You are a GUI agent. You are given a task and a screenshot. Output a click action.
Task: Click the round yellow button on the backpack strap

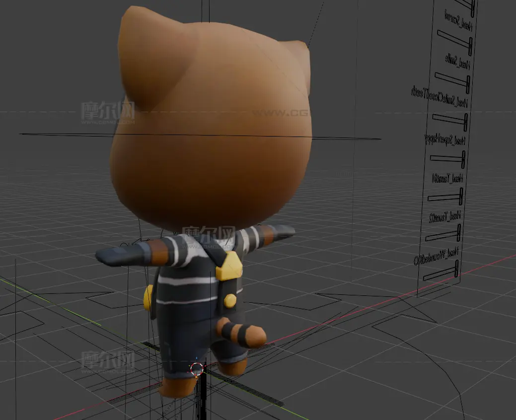230,301
